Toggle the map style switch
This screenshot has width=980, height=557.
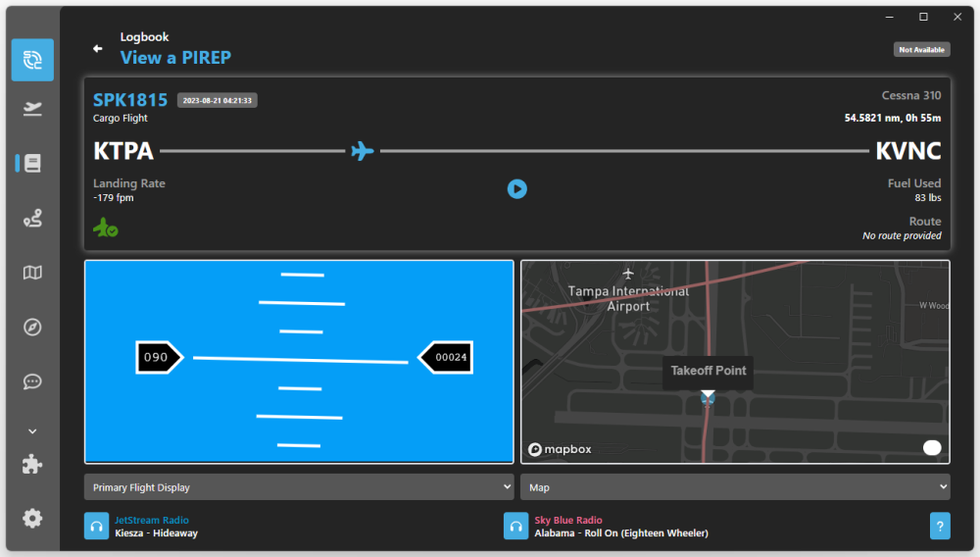point(932,448)
